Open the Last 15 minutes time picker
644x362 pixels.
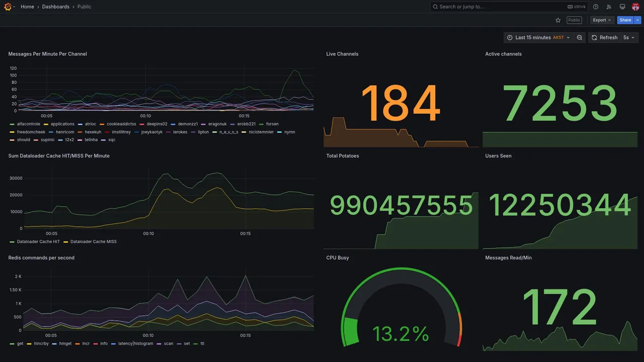pyautogui.click(x=538, y=38)
